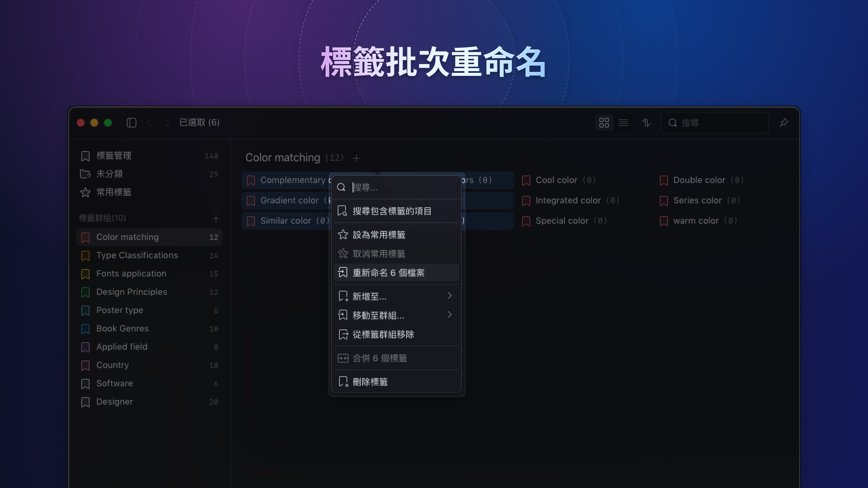The height and width of the screenshot is (488, 868).
Task: Click the plus icon beside Color matching heading
Action: coord(356,158)
